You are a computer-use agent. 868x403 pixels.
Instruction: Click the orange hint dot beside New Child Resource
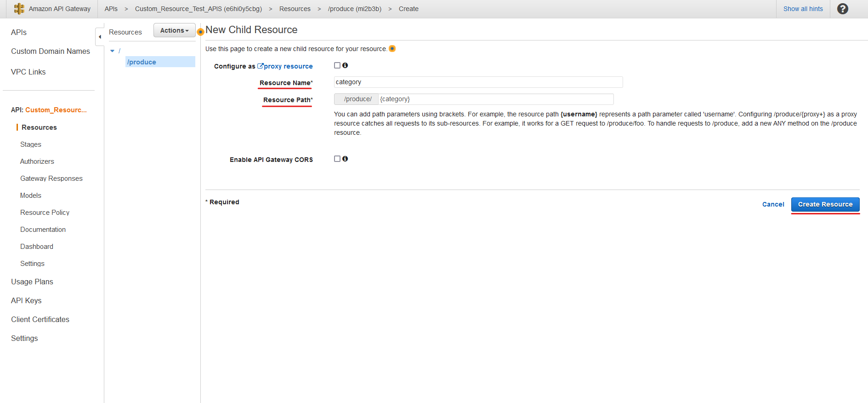click(200, 32)
